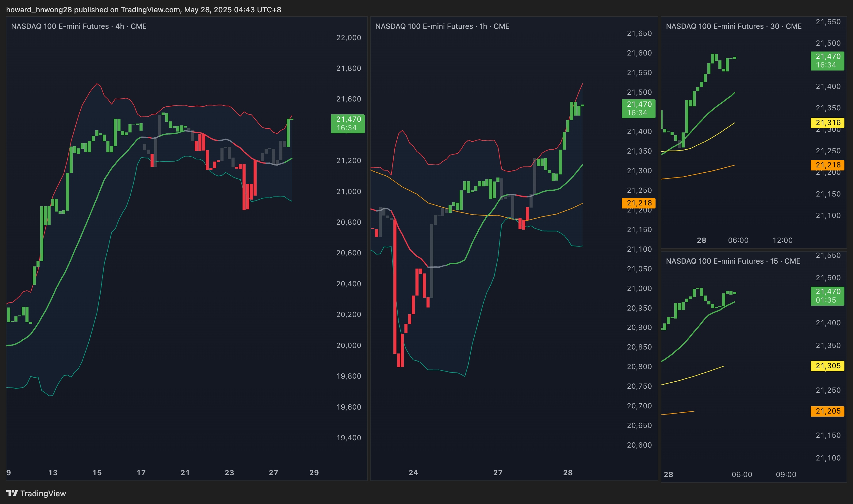The width and height of the screenshot is (853, 504).
Task: Click the 4h chart title label
Action: pos(79,26)
